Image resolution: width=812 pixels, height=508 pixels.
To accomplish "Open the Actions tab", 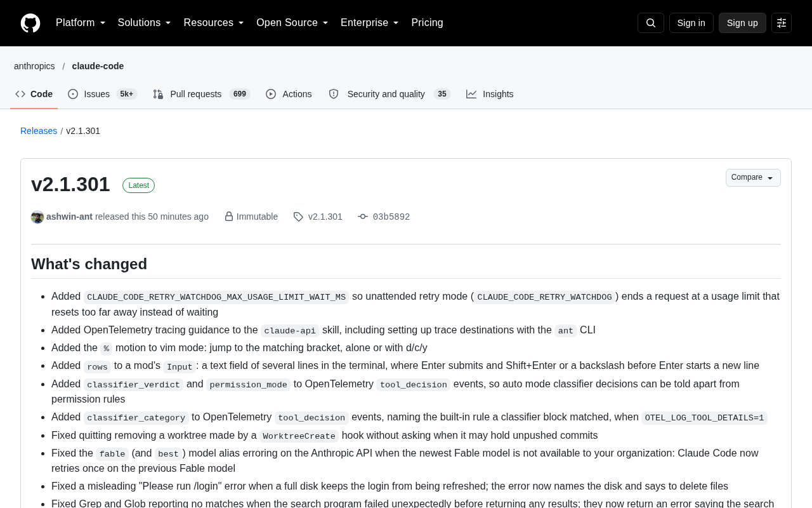I will [289, 94].
